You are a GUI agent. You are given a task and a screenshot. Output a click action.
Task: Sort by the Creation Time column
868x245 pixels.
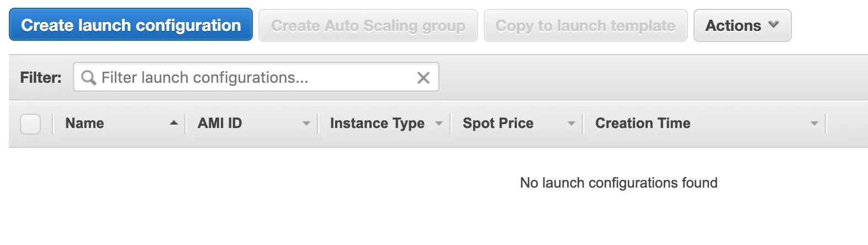pos(643,124)
